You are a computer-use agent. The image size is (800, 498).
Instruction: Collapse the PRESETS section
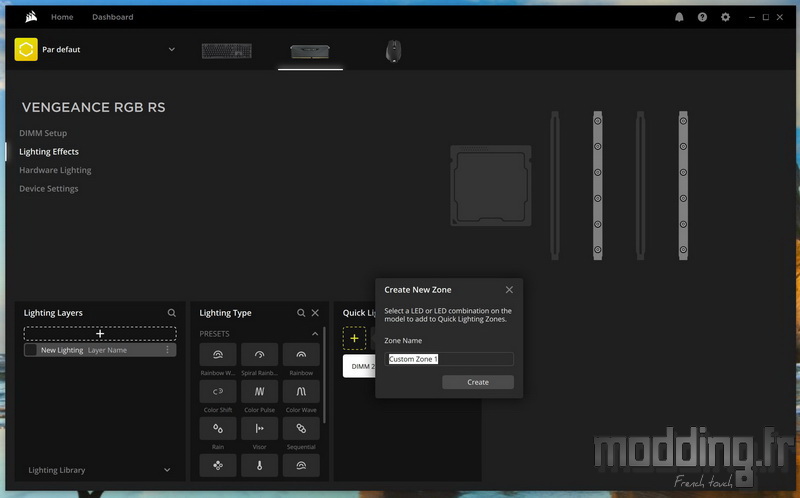(x=315, y=334)
